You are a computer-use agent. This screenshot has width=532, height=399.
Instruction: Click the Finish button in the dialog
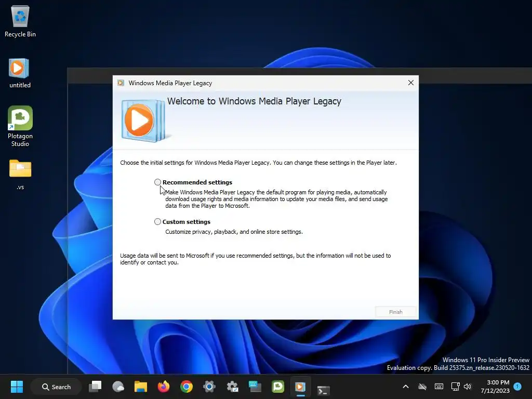point(395,312)
